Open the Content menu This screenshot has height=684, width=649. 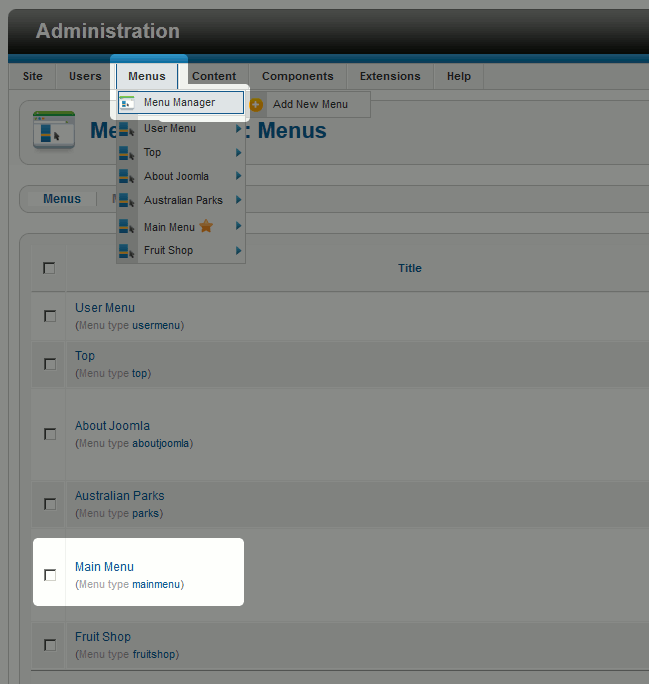(214, 76)
